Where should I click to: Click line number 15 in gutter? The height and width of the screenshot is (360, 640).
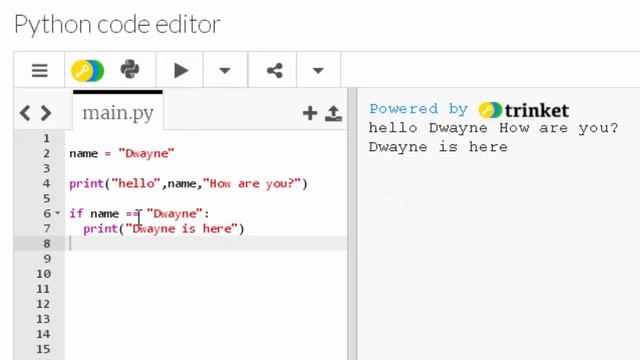43,349
